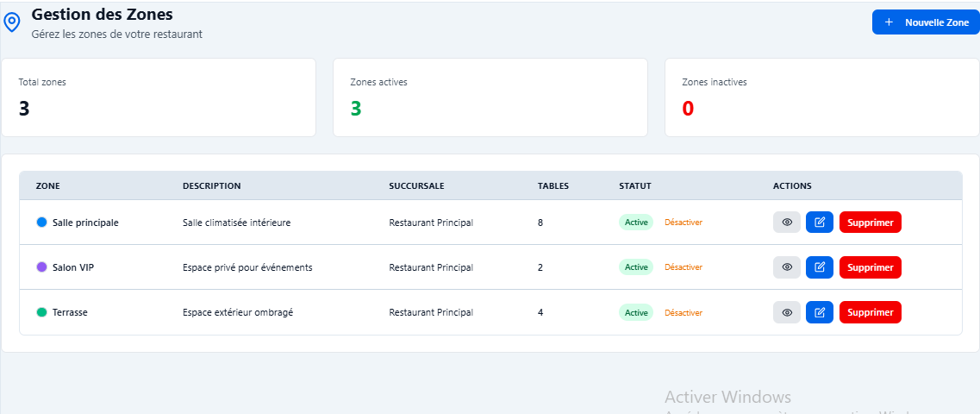Click Restaurant Principal in the Terrasse row
The width and height of the screenshot is (980, 414).
(431, 312)
